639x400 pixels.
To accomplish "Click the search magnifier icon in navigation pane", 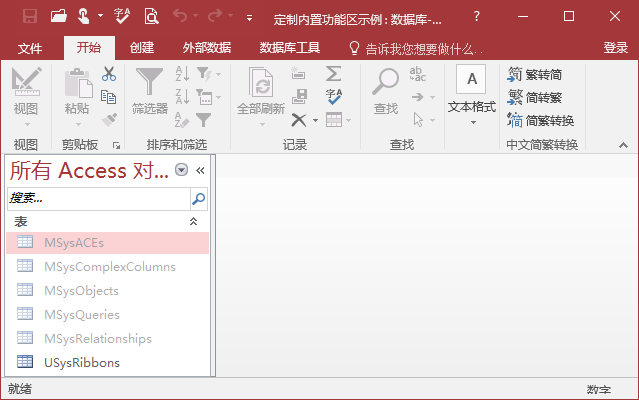I will [199, 198].
